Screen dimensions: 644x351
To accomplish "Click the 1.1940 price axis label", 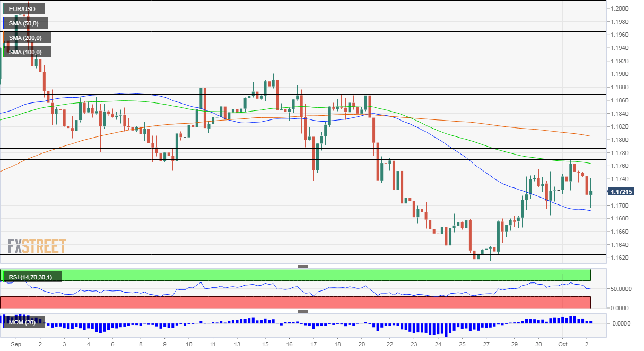I will pyautogui.click(x=620, y=48).
